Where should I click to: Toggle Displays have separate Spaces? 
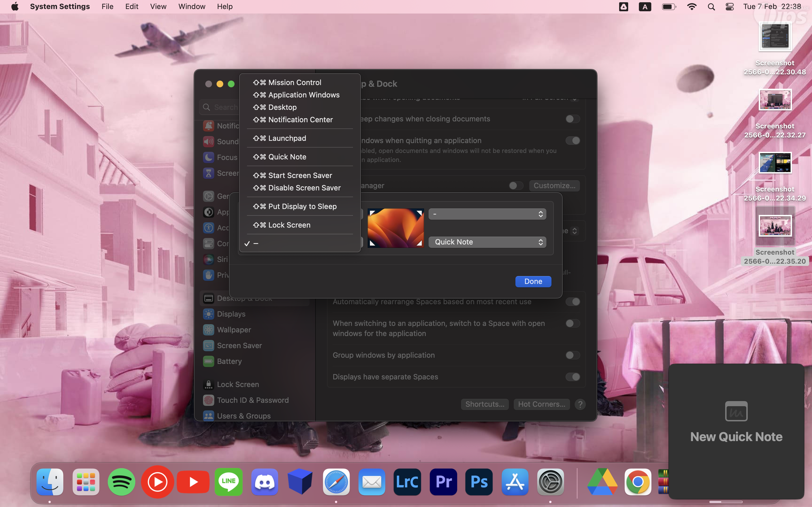click(572, 377)
